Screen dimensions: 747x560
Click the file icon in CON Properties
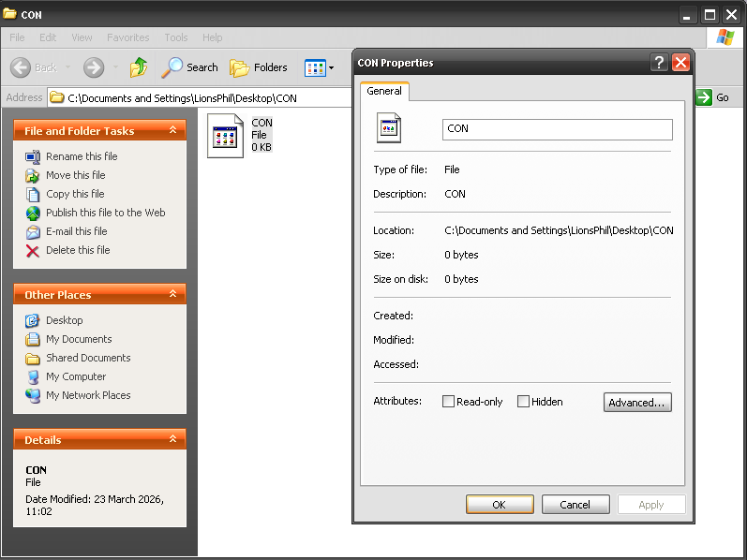tap(389, 127)
